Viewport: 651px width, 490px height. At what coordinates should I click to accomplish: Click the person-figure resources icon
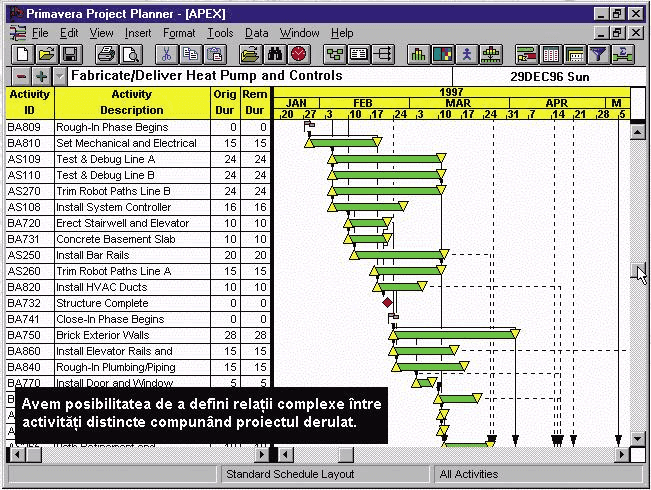tap(467, 54)
